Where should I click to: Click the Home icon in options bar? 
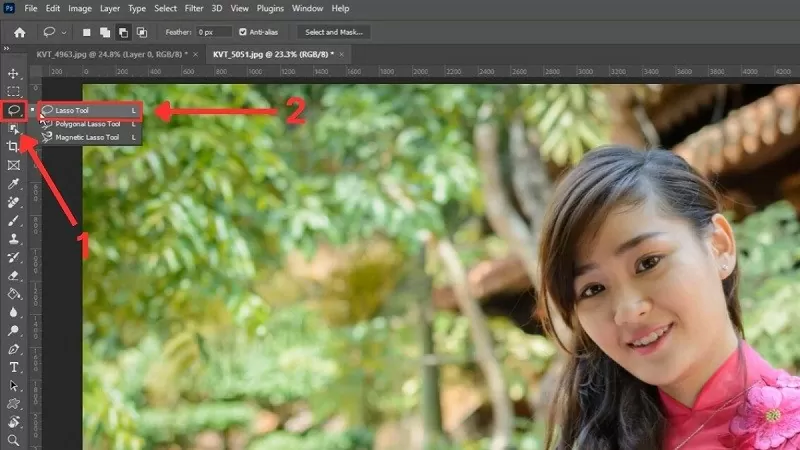19,32
